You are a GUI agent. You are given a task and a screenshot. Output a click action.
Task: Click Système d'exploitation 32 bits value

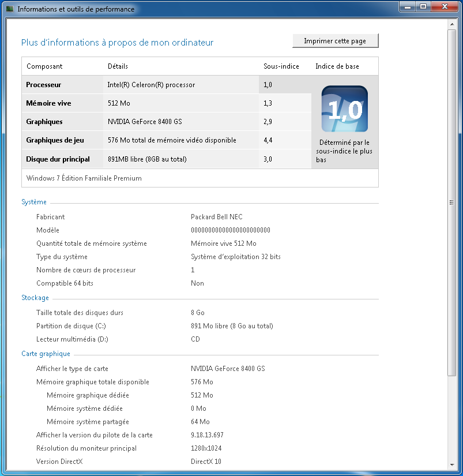point(236,257)
